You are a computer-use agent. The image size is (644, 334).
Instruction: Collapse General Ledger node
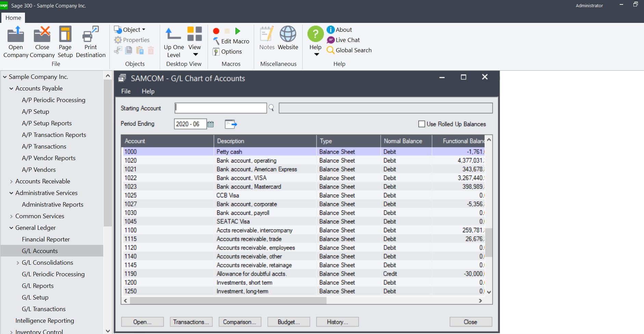click(11, 228)
